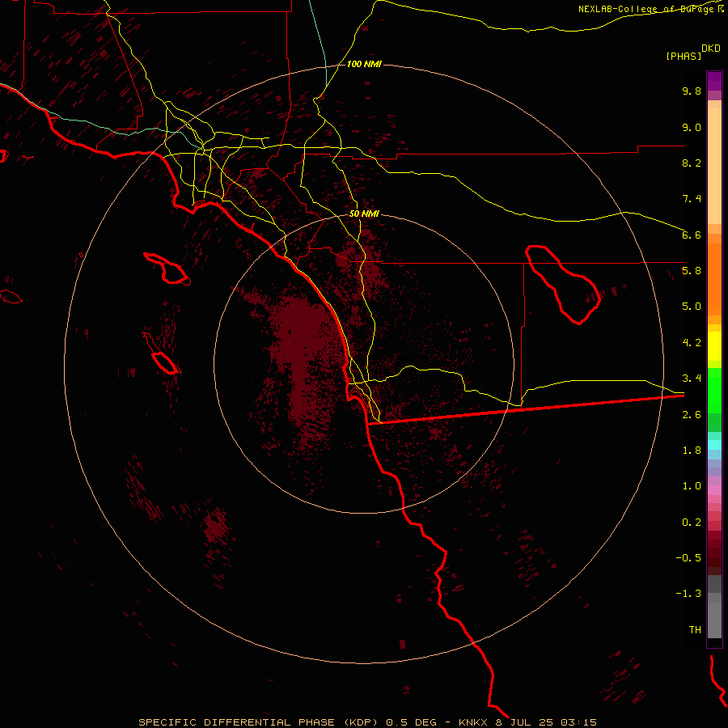The image size is (728, 728).
Task: Click the purple segment at the color bar top
Action: 714,81
